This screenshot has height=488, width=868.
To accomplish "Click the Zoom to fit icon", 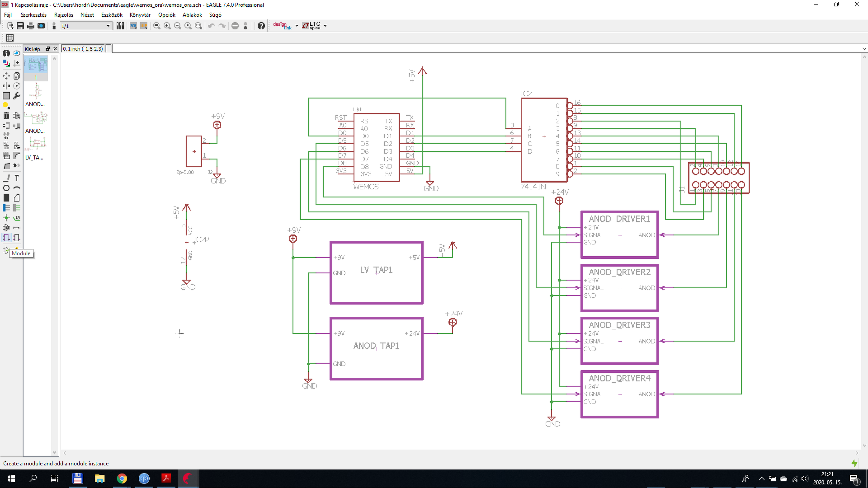I will tap(157, 26).
